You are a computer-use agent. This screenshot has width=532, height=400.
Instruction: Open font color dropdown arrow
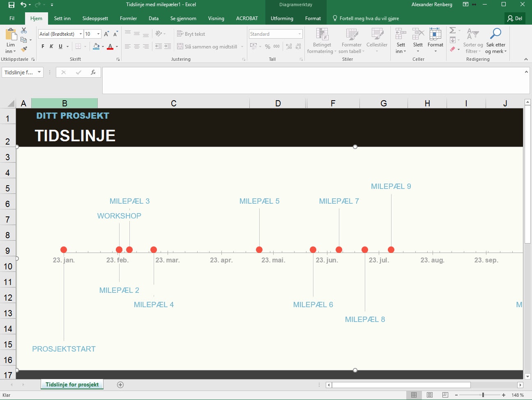(117, 46)
